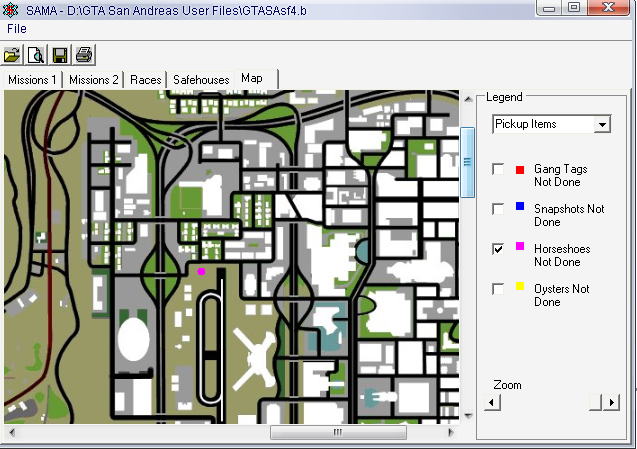This screenshot has height=449, width=637.
Task: Switch to the Missions 1 tab
Action: point(32,80)
